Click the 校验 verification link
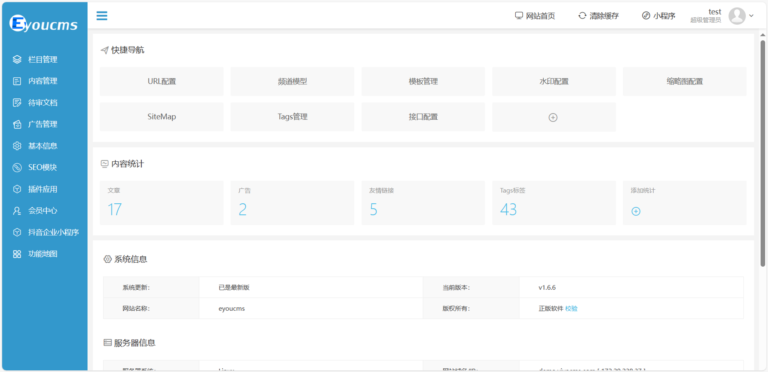Viewport: 768px width, 372px height. point(571,308)
